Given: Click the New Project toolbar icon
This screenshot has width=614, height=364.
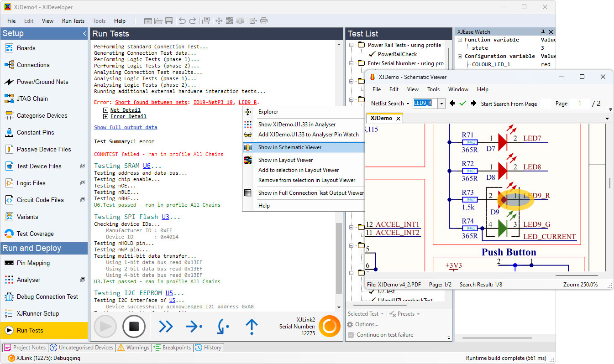Looking at the screenshot, I should point(148,21).
